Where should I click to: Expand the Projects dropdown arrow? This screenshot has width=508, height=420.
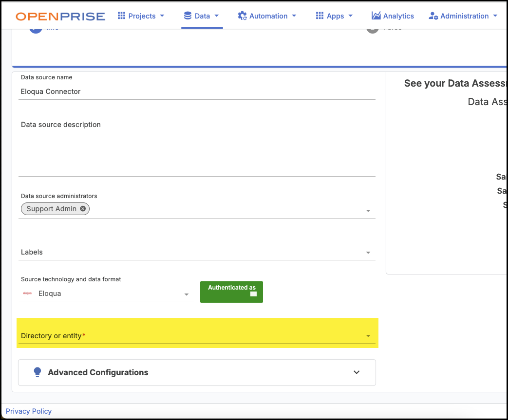pyautogui.click(x=162, y=16)
